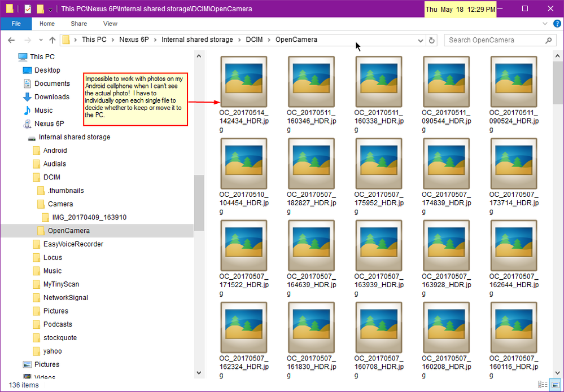Open the IMG_20170409_163910 folder in tree
The height and width of the screenshot is (392, 564).
(x=89, y=217)
